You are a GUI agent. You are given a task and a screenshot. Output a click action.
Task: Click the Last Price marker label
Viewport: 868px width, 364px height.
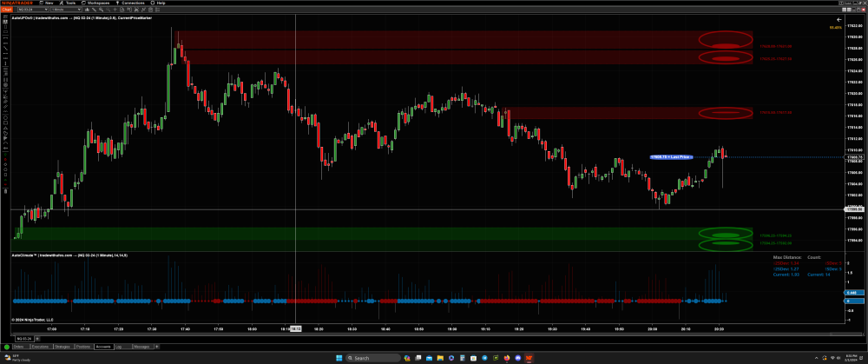(671, 156)
